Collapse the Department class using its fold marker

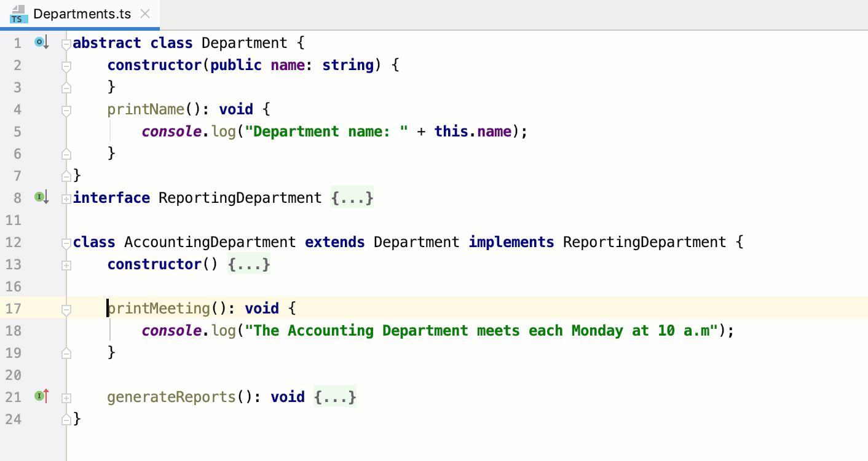tap(66, 42)
